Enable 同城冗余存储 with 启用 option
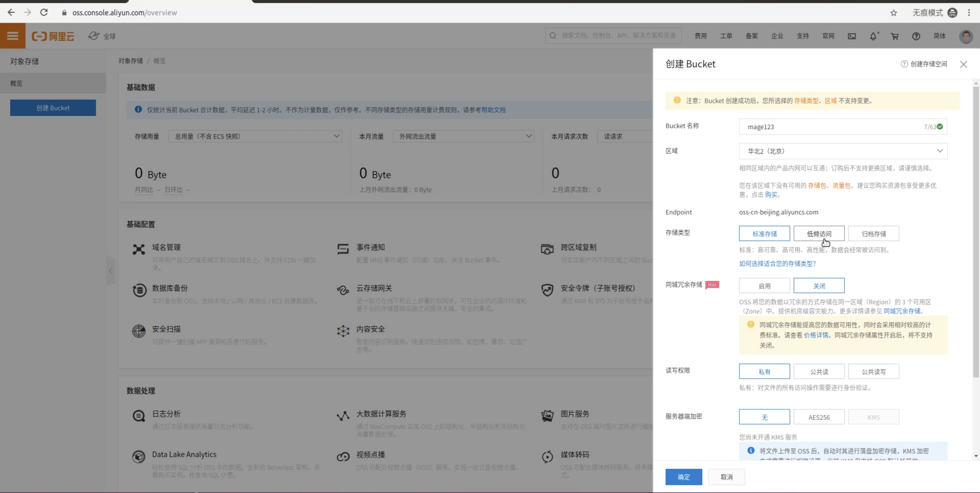Screen dimensions: 980x493 [x=764, y=286]
